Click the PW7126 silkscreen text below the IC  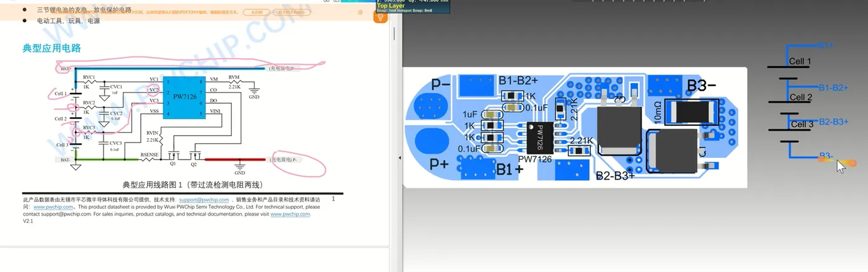[x=534, y=160]
